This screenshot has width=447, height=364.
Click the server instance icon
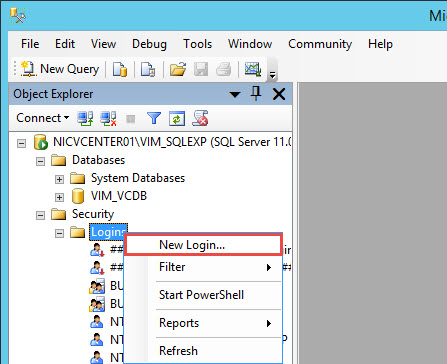[x=41, y=142]
